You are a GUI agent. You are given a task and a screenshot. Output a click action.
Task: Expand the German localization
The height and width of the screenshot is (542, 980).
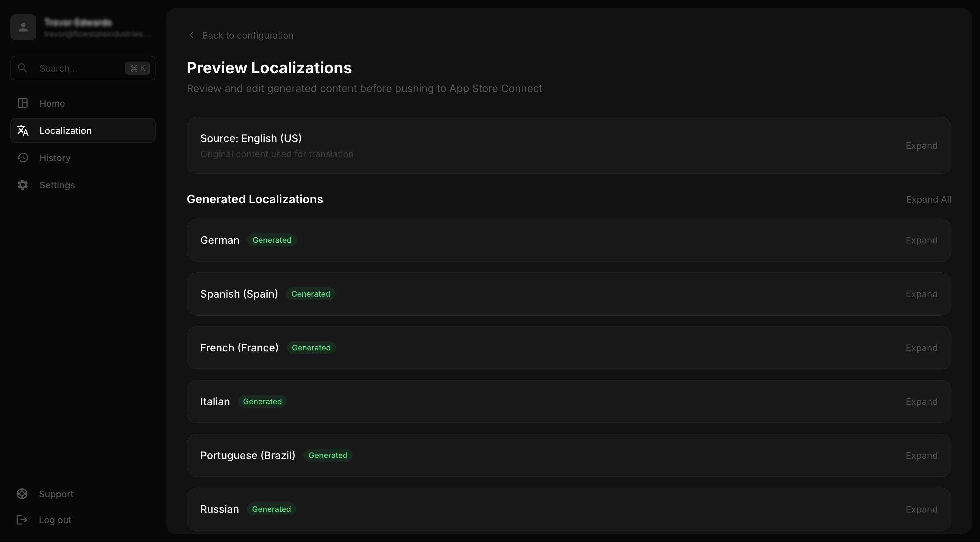[921, 240]
